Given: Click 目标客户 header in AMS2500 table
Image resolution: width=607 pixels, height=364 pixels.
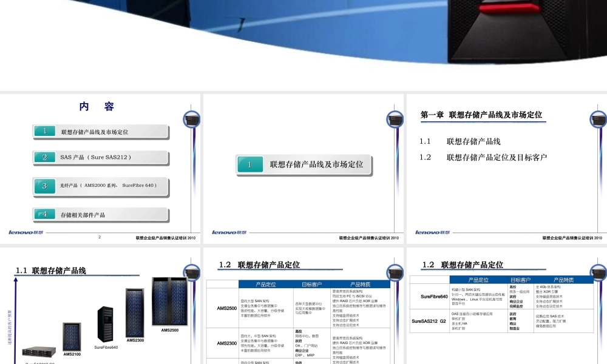Looking at the screenshot, I should (311, 285).
